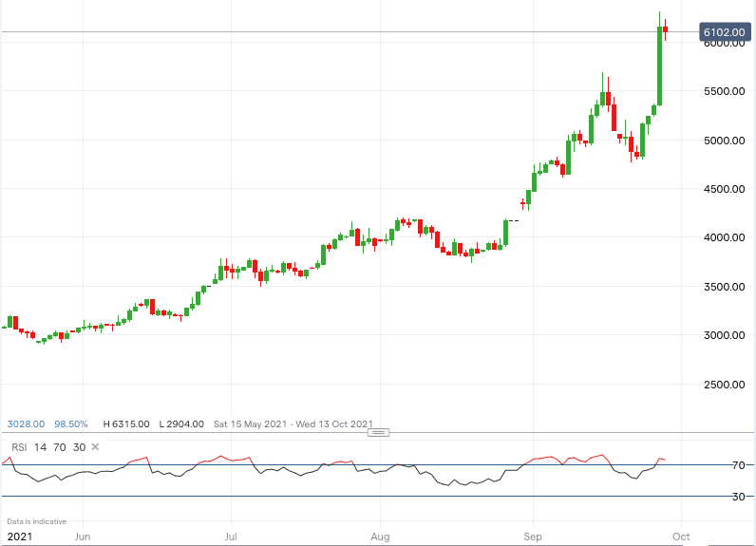
Task: Click the Jun label on time axis
Action: (83, 537)
